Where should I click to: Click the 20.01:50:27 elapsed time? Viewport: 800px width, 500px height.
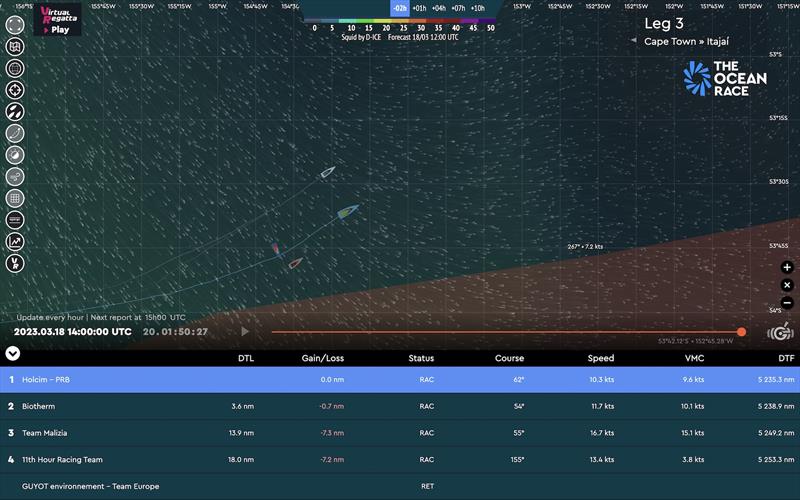tap(176, 332)
